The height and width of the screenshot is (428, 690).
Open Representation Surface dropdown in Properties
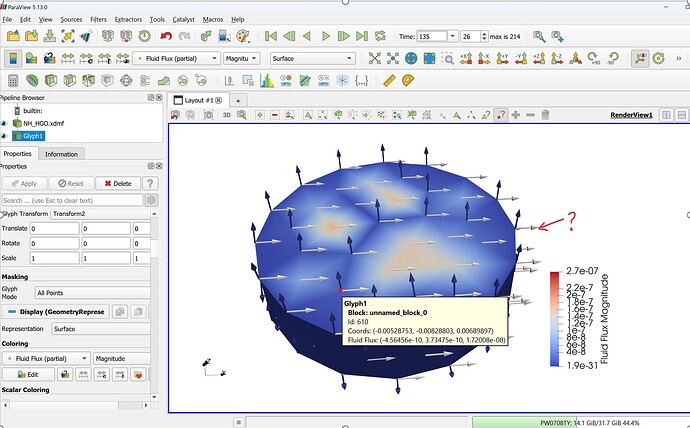(x=101, y=329)
